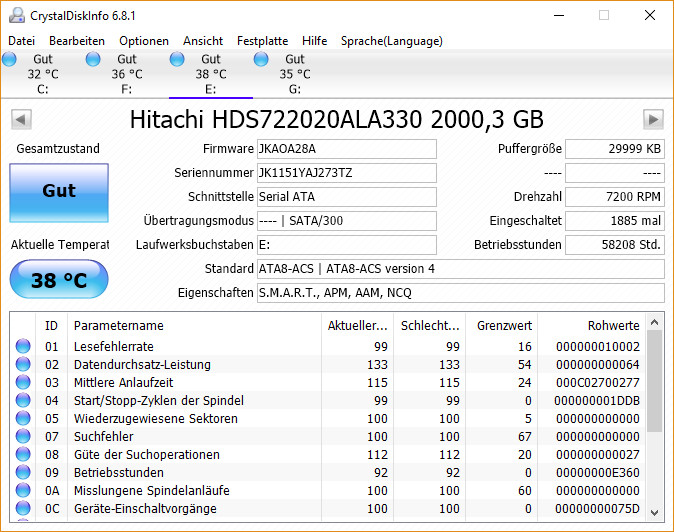Click status orb for Suchfehler row
Screen dimensions: 674x532
(x=23, y=436)
